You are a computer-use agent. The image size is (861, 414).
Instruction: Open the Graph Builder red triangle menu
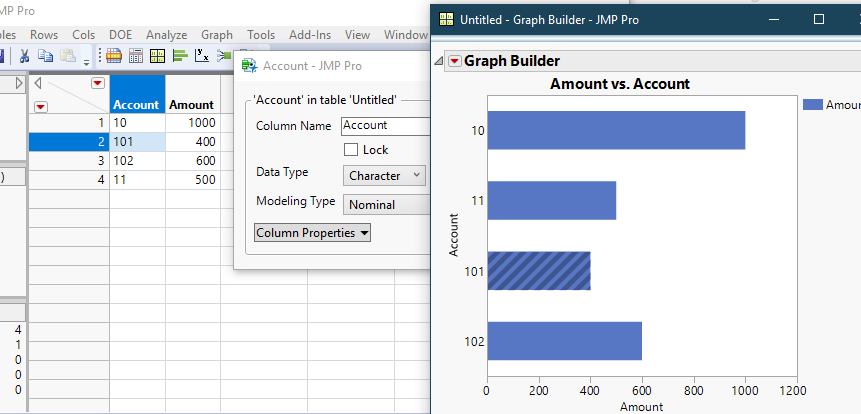click(x=455, y=62)
